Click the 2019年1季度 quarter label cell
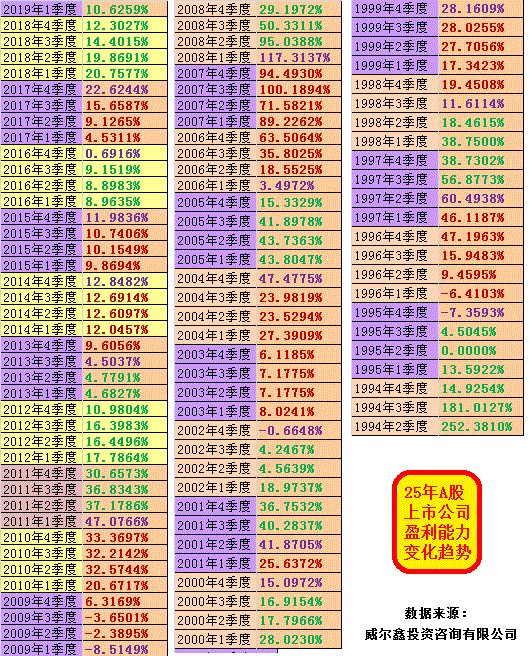Image resolution: width=530 pixels, height=656 pixels. (41, 8)
